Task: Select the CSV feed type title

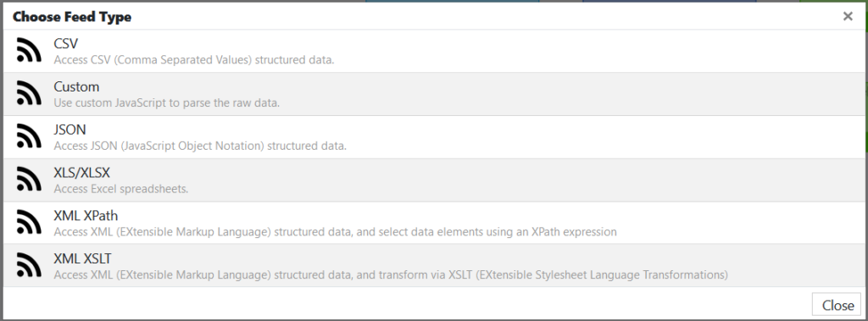Action: [x=66, y=43]
